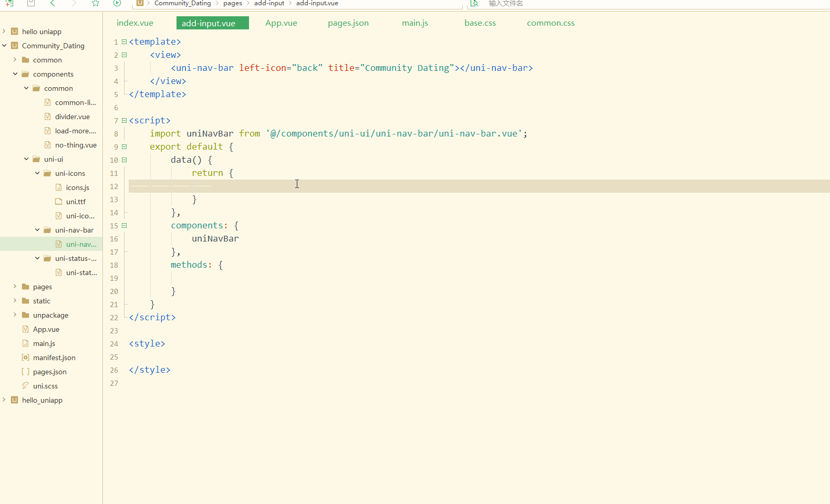Collapse the Community_Dating project
This screenshot has width=830, height=504.
point(4,45)
